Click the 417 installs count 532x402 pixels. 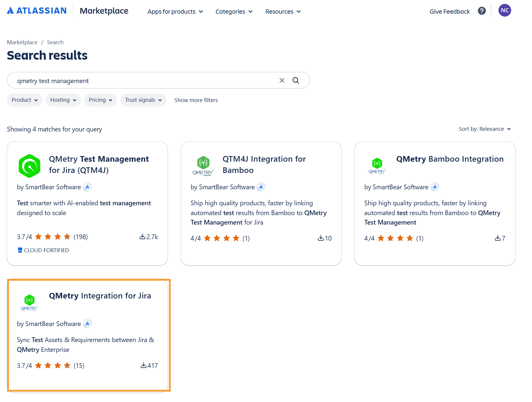point(153,366)
